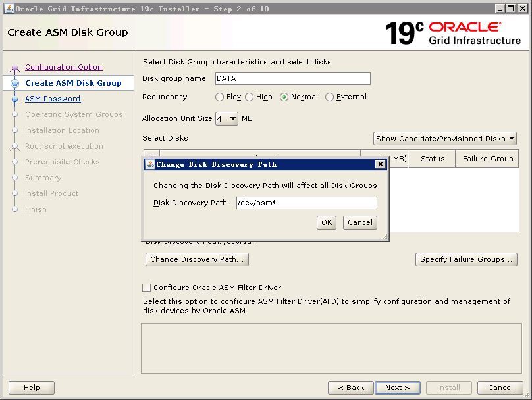Cancel the installer via bottom Cancel button
The width and height of the screenshot is (532, 400).
pos(500,387)
